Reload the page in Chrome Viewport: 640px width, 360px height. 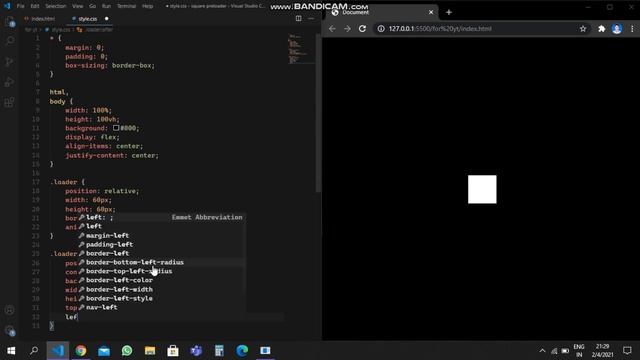[362, 29]
